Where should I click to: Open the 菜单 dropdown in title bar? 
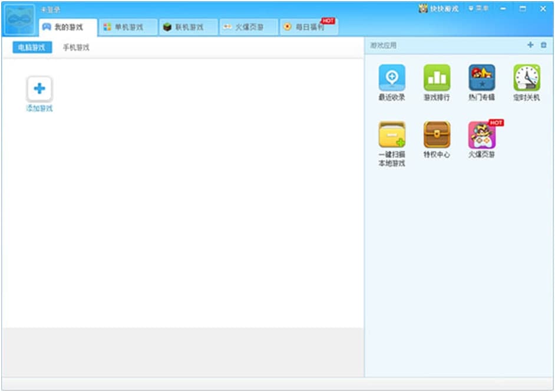[478, 8]
